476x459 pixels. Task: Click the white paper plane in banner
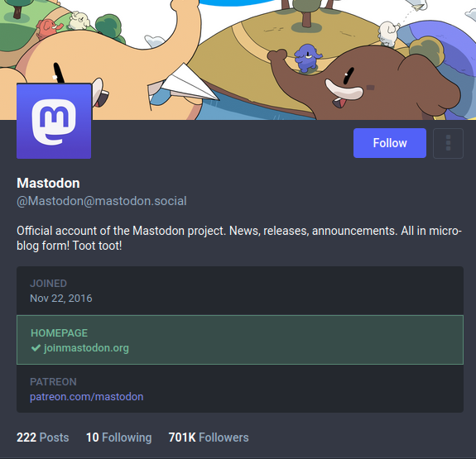[188, 83]
